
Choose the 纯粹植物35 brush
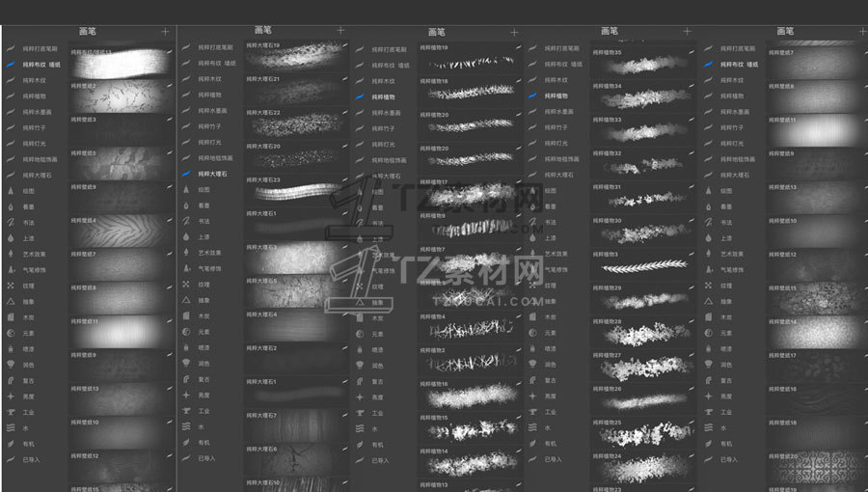(642, 64)
